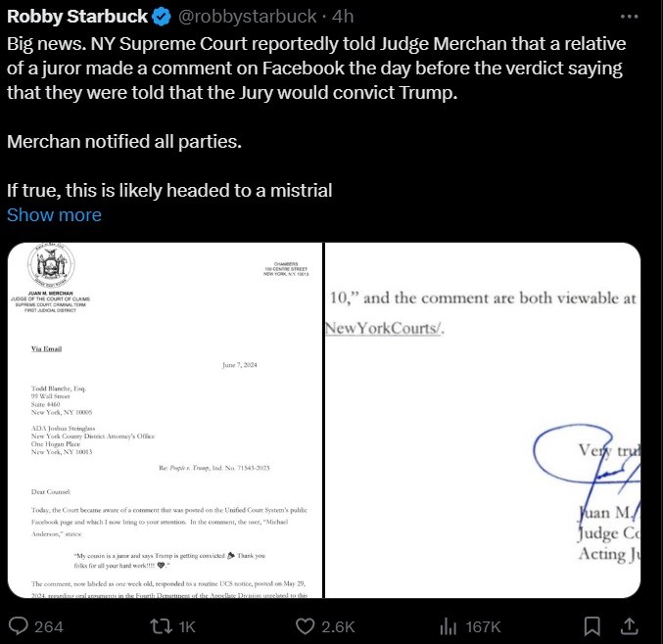The height and width of the screenshot is (644, 663).
Task: Click the 167K views count
Action: coord(483,626)
